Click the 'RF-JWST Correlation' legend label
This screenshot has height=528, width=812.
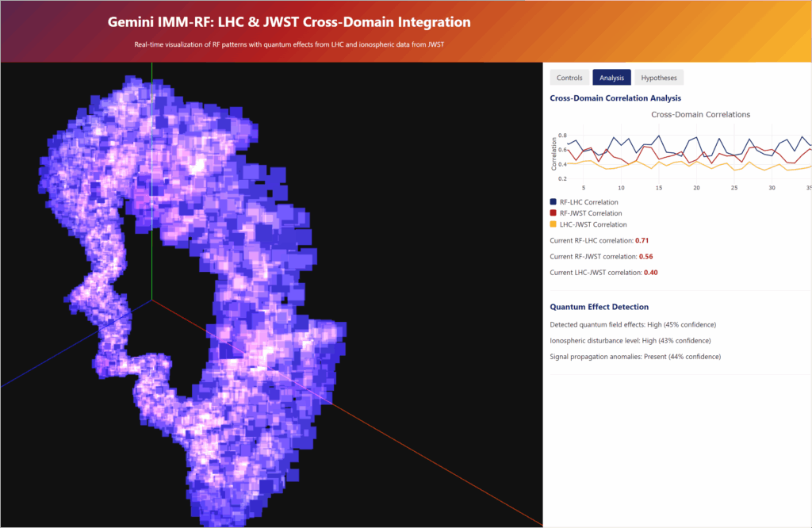click(x=591, y=212)
